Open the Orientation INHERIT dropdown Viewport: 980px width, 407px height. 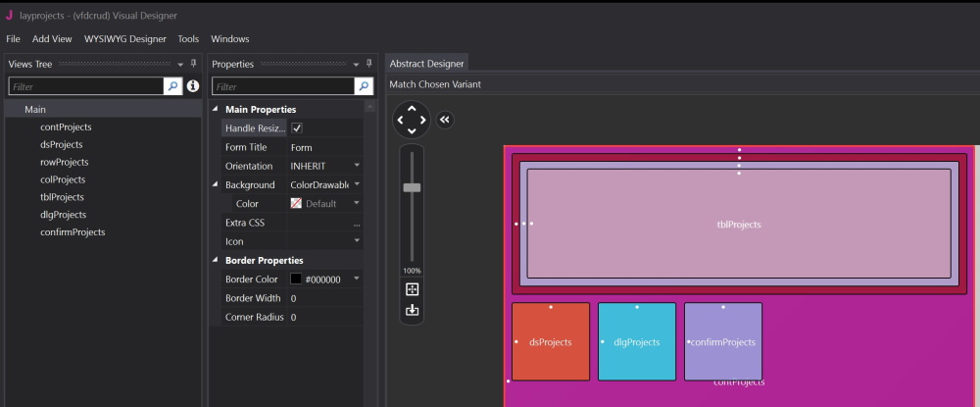coord(357,166)
